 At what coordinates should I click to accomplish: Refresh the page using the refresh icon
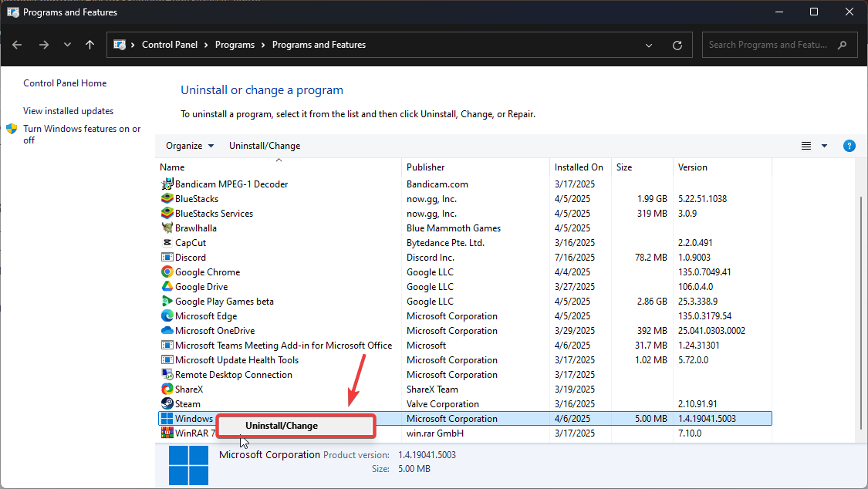coord(677,45)
